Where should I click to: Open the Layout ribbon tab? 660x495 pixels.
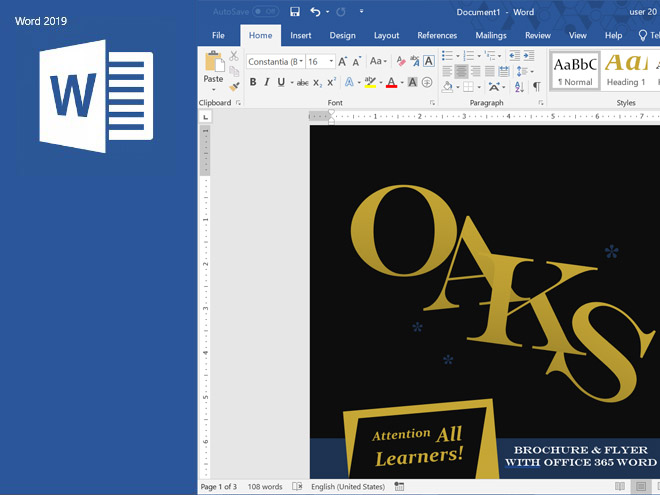tap(386, 35)
